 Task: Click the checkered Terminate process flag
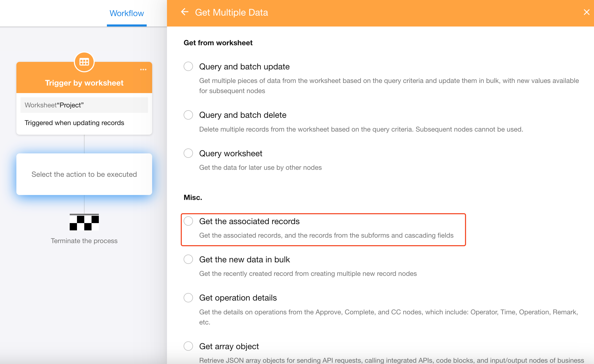84,222
